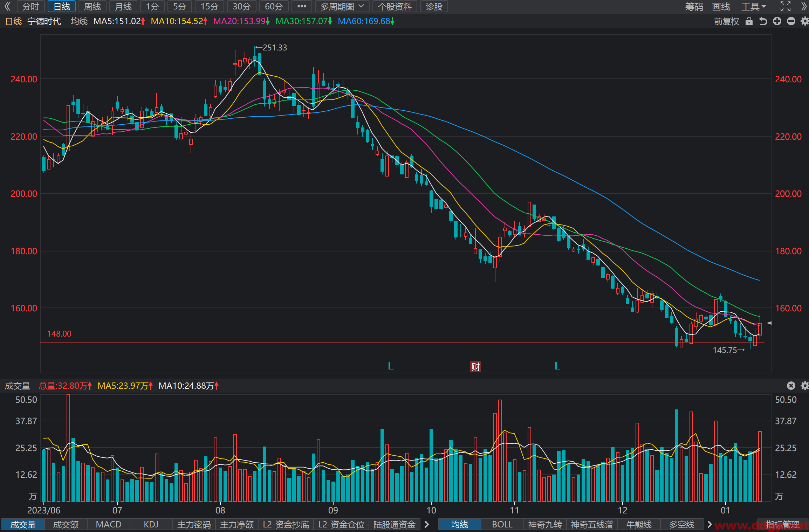The image size is (809, 532).
Task: Click the lock icon beside 前复权
Action: pos(749,21)
